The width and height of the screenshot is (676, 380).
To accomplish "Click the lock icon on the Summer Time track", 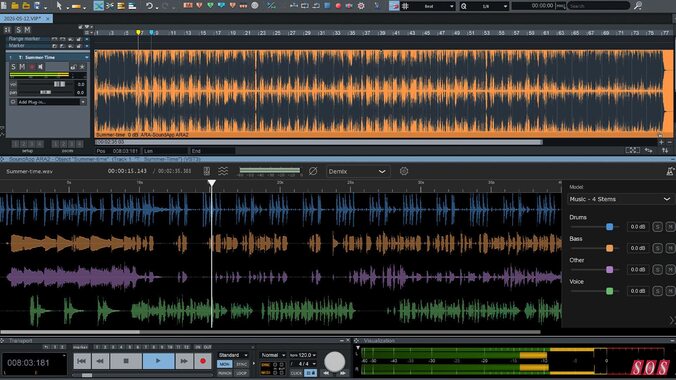I will 73,67.
